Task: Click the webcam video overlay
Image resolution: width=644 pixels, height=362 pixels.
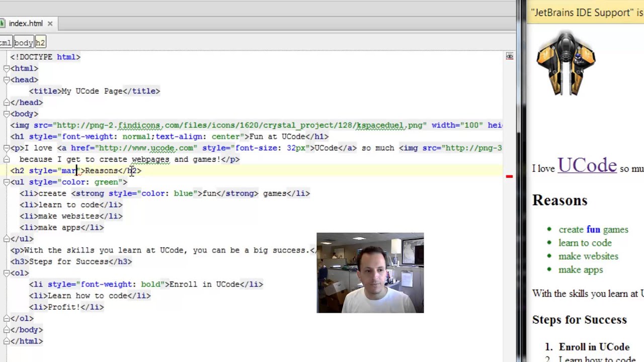Action: click(x=370, y=273)
